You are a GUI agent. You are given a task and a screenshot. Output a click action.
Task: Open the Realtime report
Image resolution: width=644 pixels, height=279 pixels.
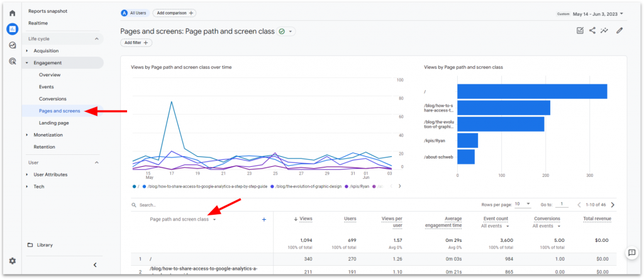point(38,23)
